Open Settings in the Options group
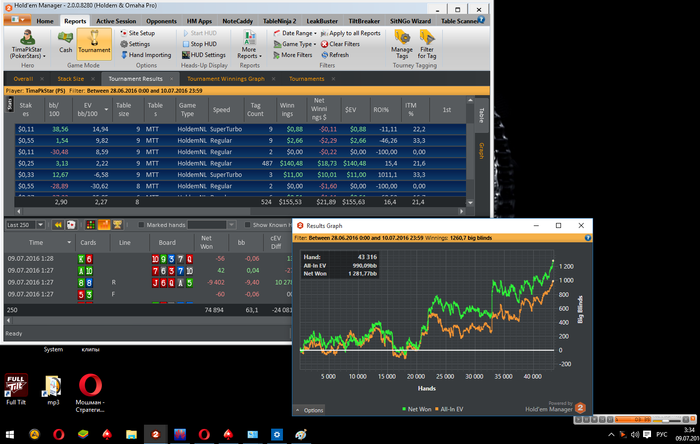Viewport: 700px width, 444px height. tap(135, 44)
